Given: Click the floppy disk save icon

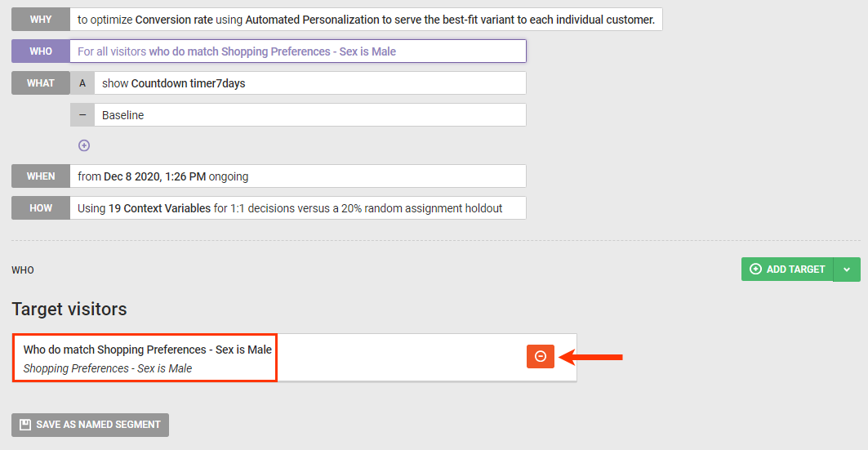Looking at the screenshot, I should coord(25,425).
